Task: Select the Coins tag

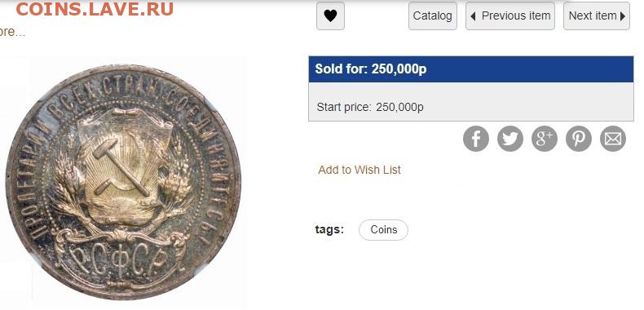Action: click(383, 230)
